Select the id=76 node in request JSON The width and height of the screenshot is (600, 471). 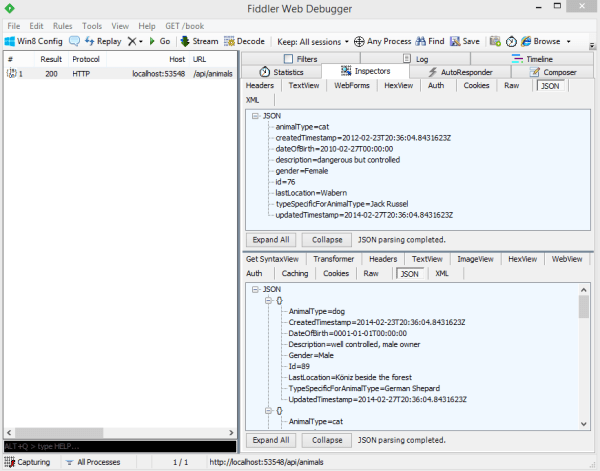285,182
